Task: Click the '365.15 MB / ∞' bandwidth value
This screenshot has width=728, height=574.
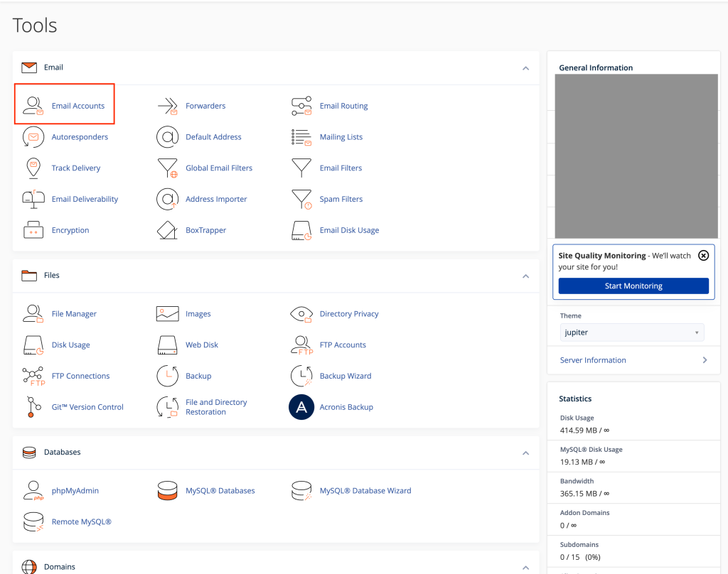Action: [584, 493]
